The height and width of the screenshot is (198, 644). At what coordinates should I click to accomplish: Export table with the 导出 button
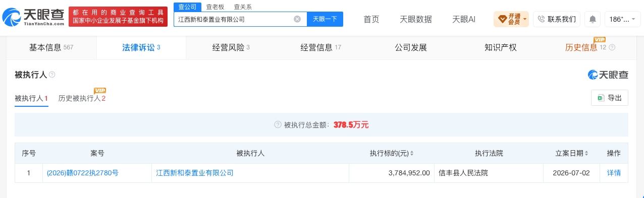(x=610, y=98)
